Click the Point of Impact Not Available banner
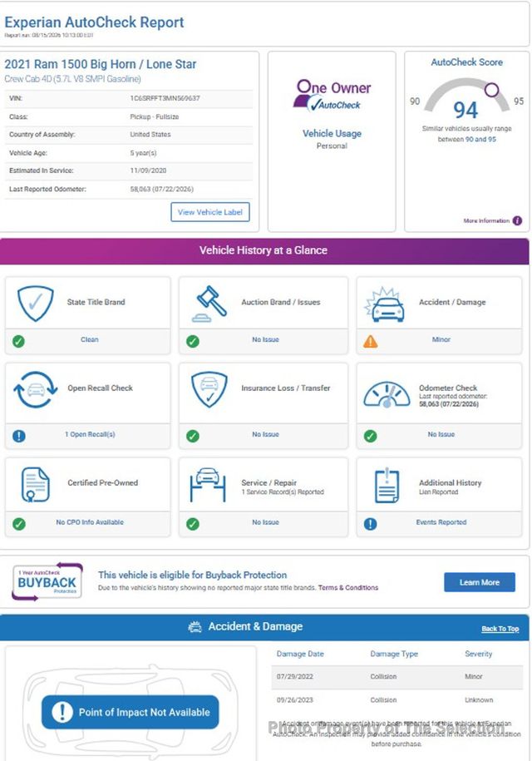532x761 pixels. 130,712
